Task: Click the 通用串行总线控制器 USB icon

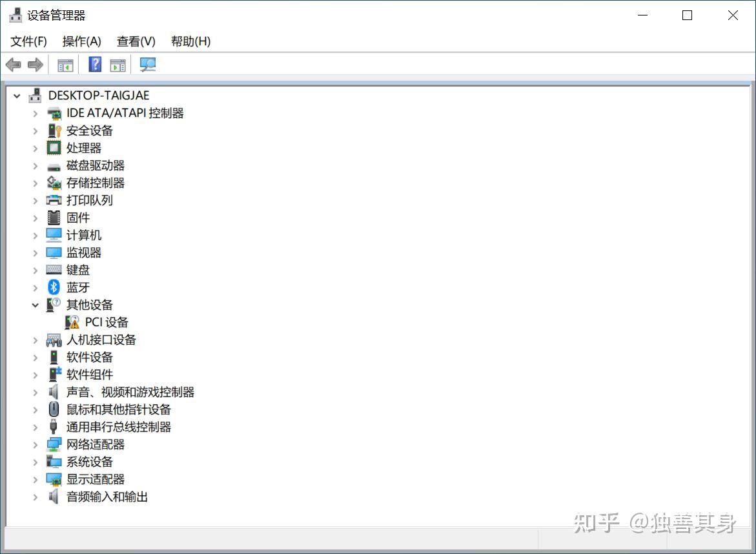Action: [54, 427]
